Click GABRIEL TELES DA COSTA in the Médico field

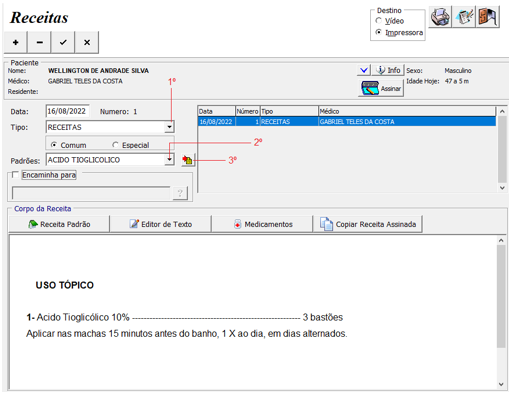point(85,81)
